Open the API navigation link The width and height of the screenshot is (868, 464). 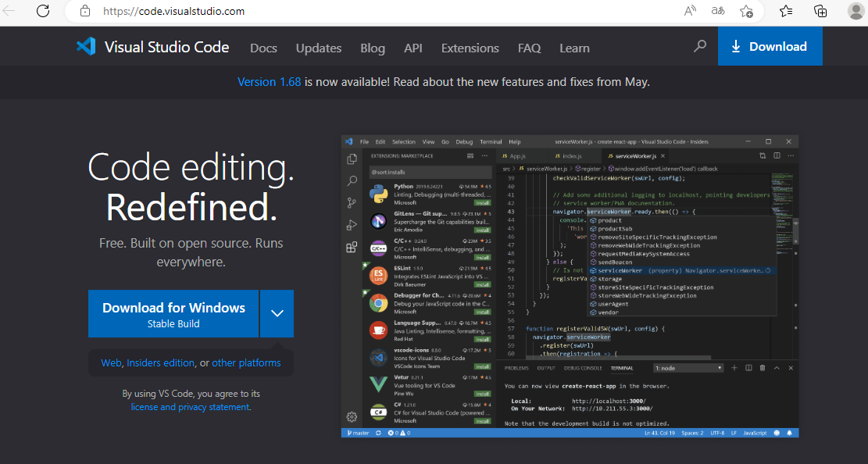413,48
